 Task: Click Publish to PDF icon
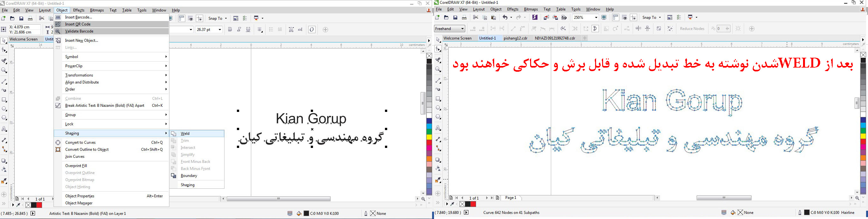coord(565,18)
